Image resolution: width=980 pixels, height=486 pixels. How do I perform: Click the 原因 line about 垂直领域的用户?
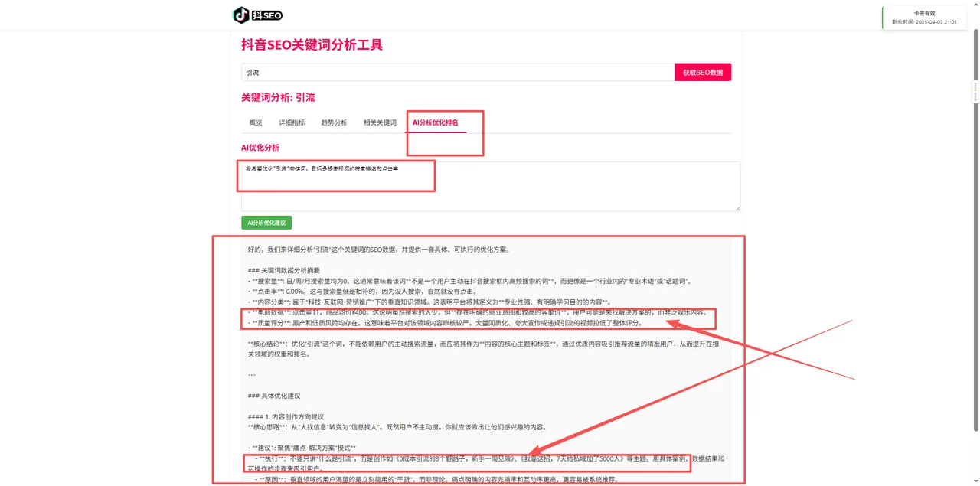pyautogui.click(x=437, y=480)
